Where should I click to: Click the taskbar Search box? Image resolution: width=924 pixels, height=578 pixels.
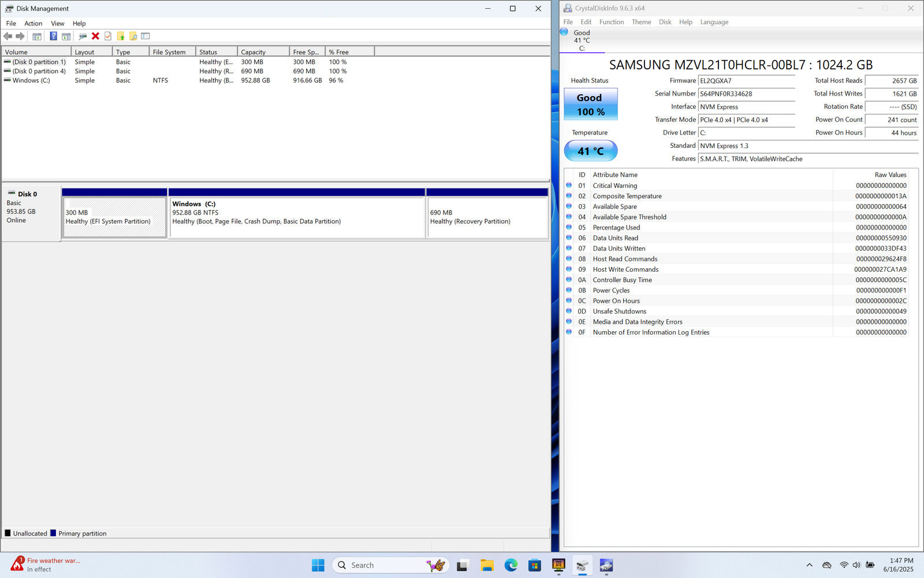tap(381, 565)
